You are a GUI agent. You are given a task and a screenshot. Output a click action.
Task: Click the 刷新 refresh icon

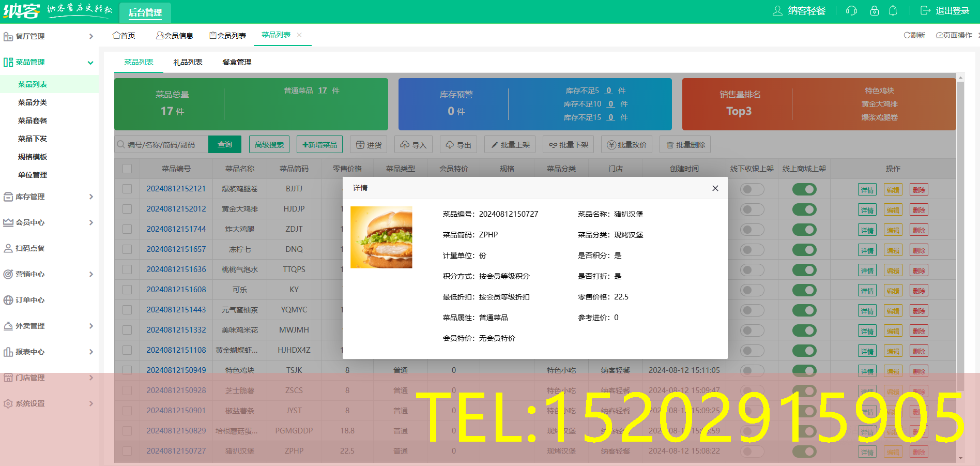[x=914, y=35]
